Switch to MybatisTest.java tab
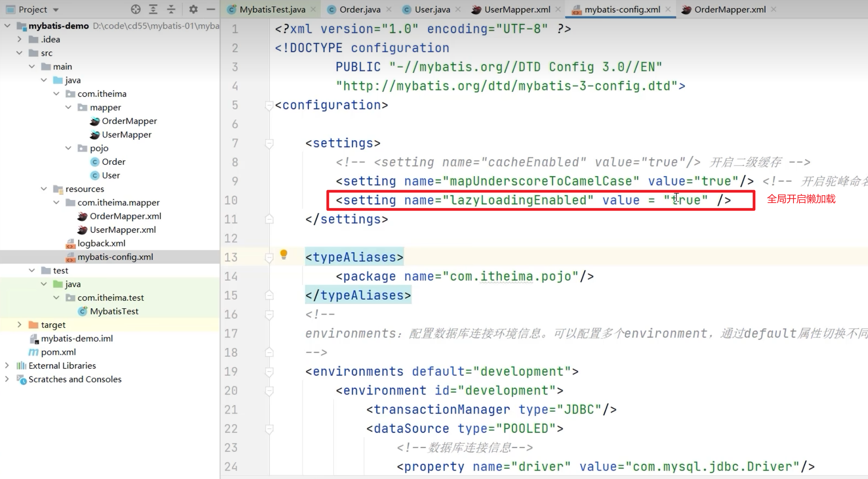 (272, 10)
